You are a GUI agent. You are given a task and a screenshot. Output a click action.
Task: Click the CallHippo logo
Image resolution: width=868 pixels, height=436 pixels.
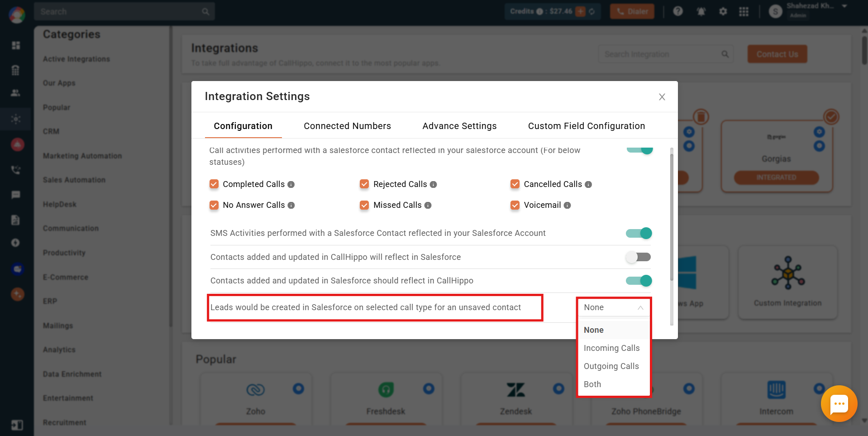pos(17,14)
